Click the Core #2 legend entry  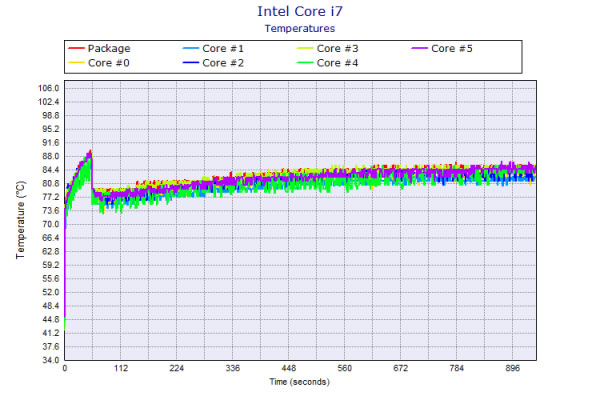(x=213, y=63)
